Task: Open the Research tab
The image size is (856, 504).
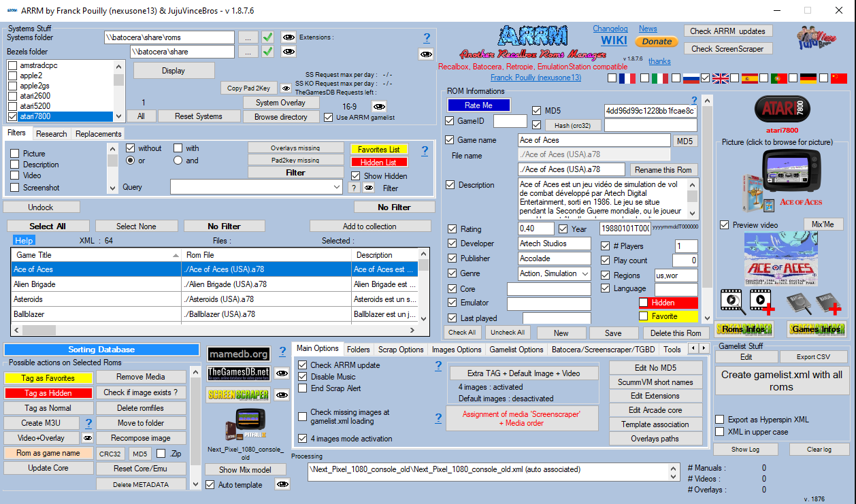Action: coord(52,134)
